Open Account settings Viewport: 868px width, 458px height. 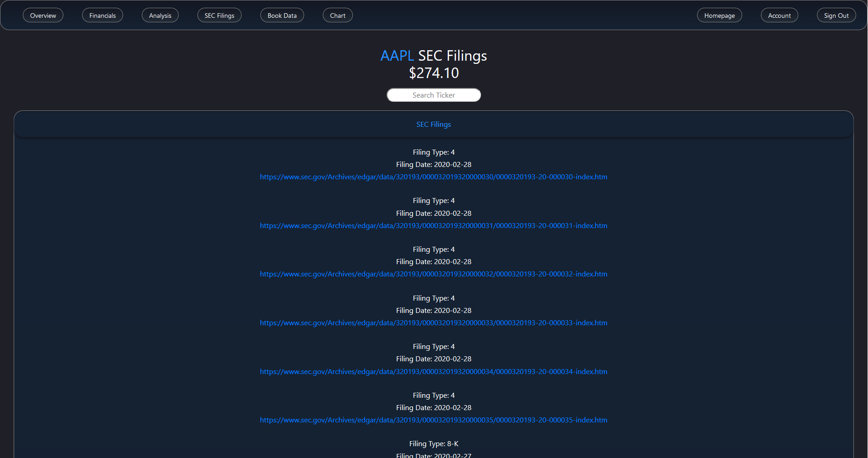tap(780, 16)
